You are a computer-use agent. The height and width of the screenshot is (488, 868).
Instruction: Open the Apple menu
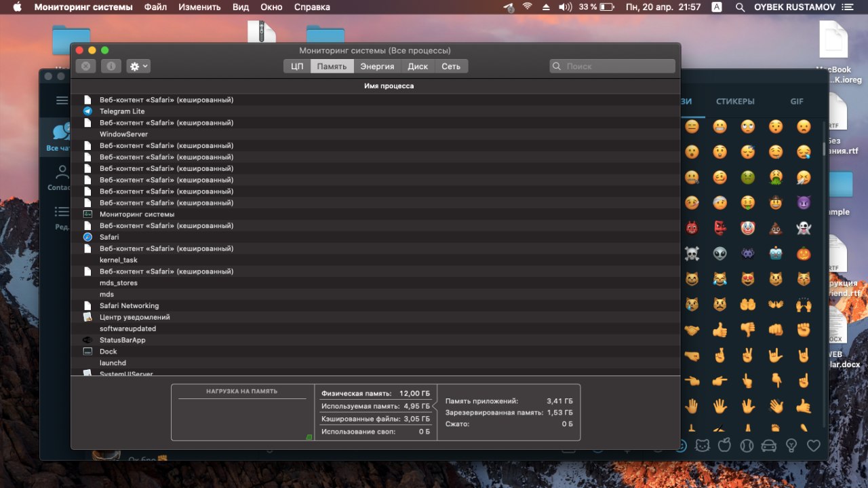[x=17, y=7]
